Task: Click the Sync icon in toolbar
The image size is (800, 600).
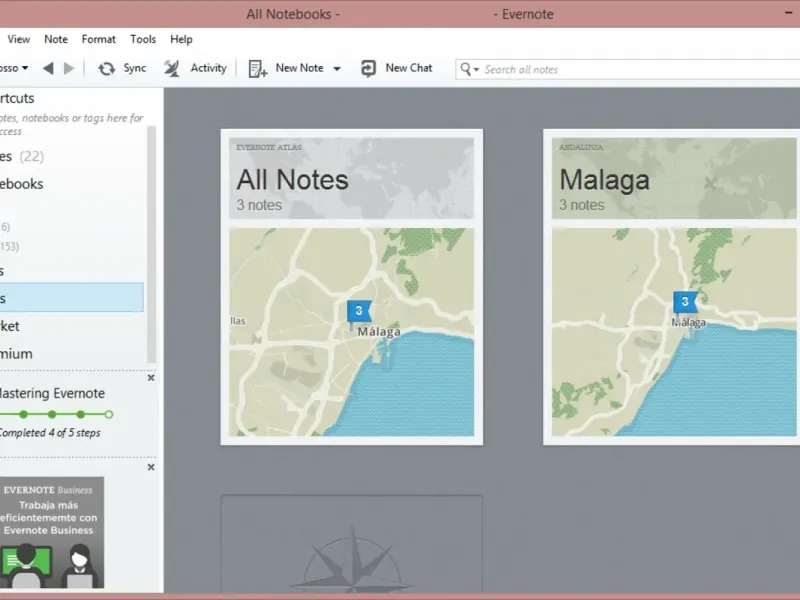Action: [107, 68]
